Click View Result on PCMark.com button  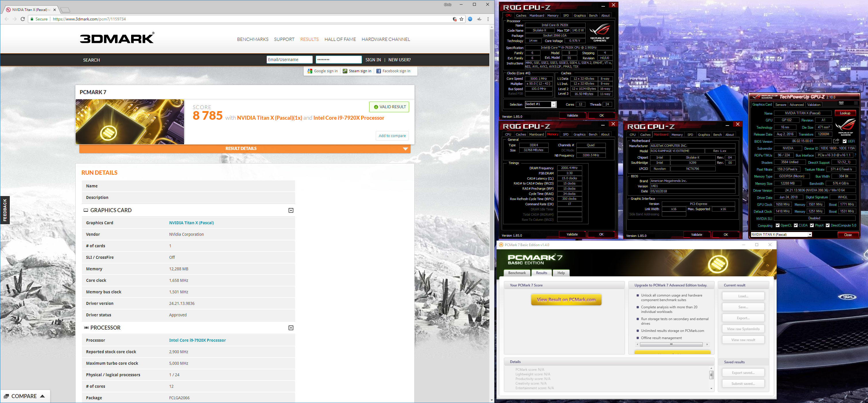(566, 299)
